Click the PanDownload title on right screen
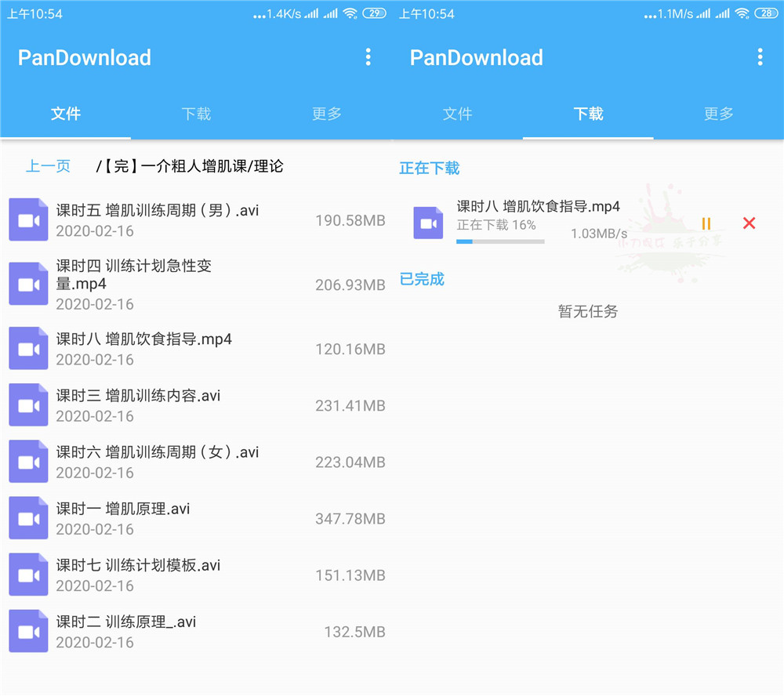The width and height of the screenshot is (784, 696). [477, 57]
